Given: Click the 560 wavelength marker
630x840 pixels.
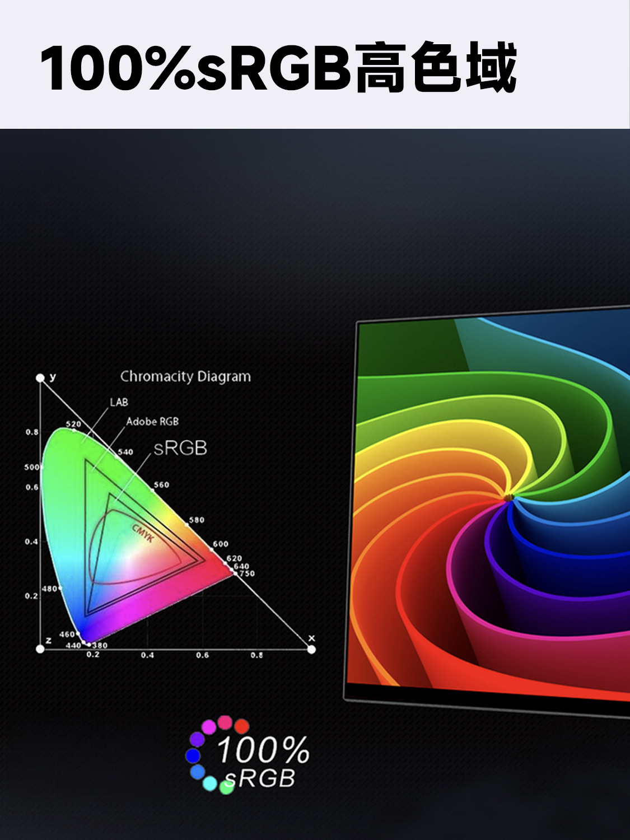Looking at the screenshot, I should coord(161,485).
